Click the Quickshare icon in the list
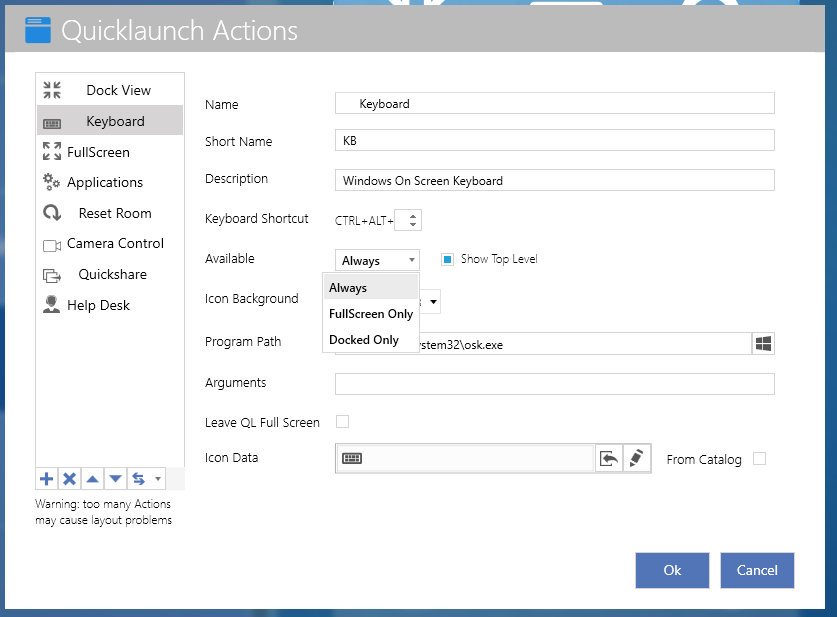837x617 pixels. [52, 275]
